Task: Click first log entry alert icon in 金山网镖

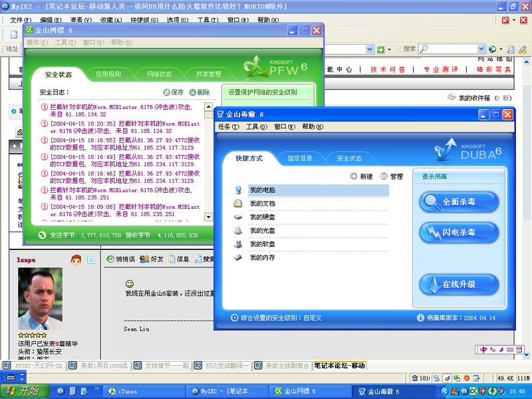Action: pyautogui.click(x=45, y=107)
